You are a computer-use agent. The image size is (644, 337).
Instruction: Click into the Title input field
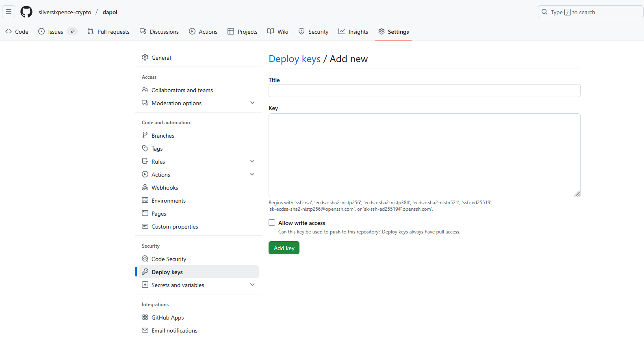(x=424, y=91)
